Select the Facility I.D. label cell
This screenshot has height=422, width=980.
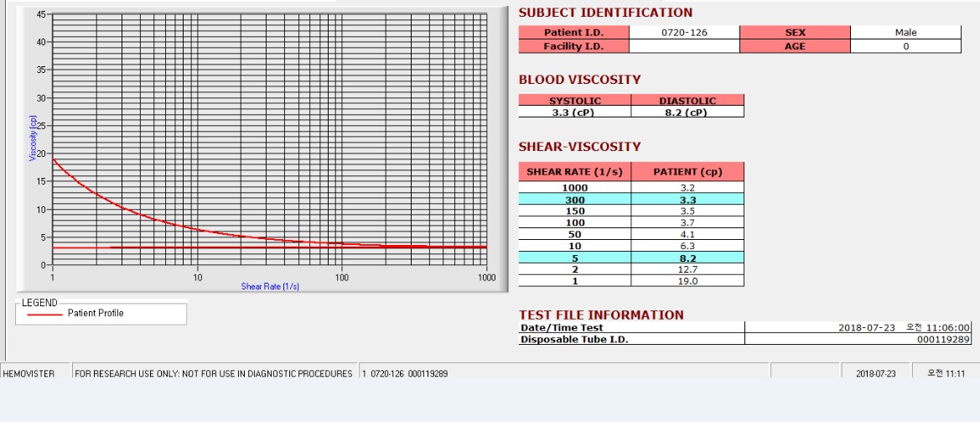[x=573, y=46]
